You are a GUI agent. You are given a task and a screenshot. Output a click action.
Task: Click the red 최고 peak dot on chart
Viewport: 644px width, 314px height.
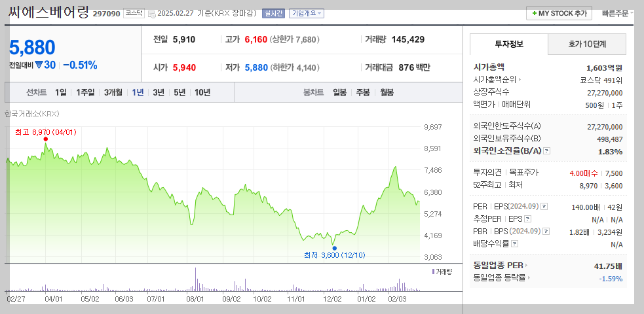tap(46, 139)
